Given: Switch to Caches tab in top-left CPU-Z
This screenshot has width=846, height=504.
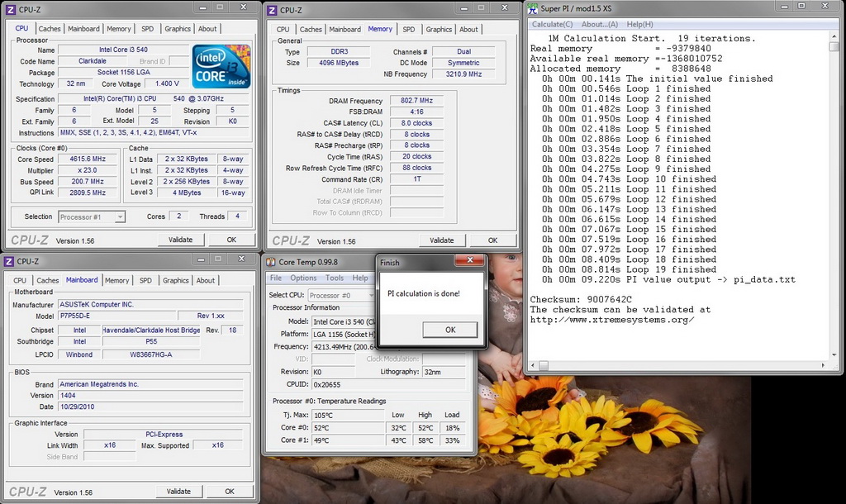Looking at the screenshot, I should [50, 29].
